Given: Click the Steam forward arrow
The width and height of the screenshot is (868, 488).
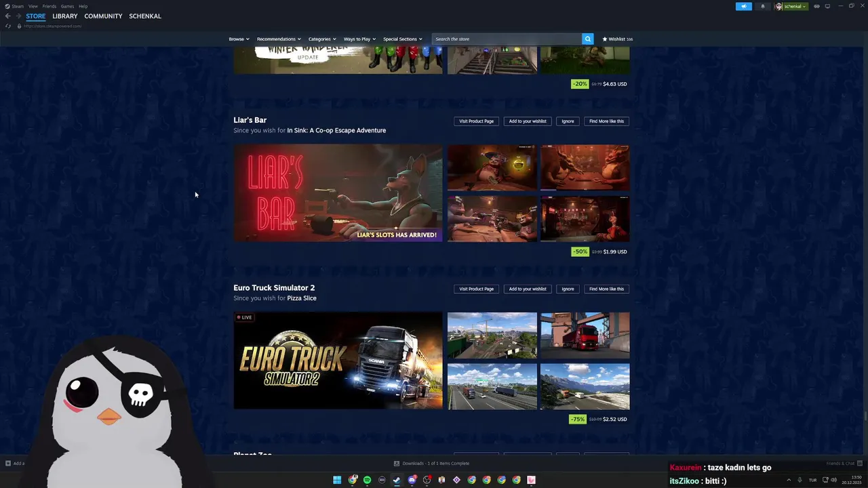Looking at the screenshot, I should tap(18, 16).
